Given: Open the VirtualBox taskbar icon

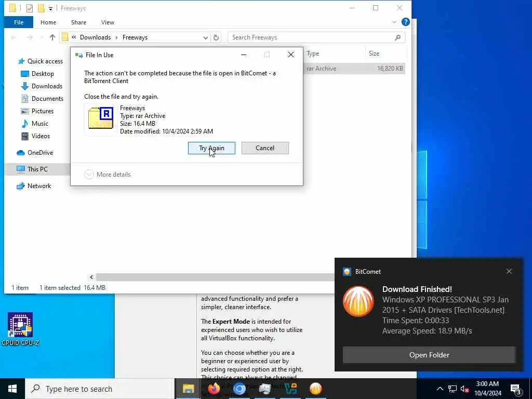Looking at the screenshot, I should (290, 389).
